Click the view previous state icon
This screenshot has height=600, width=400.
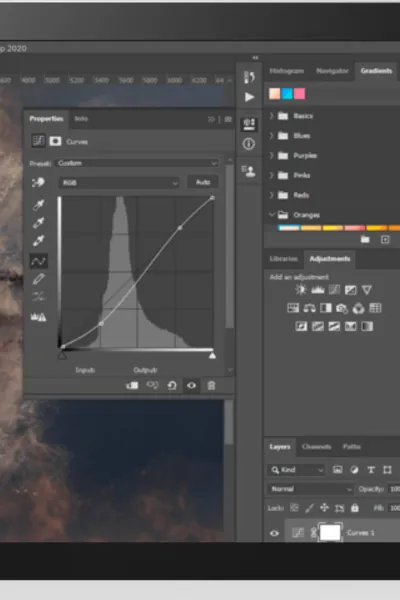click(152, 385)
